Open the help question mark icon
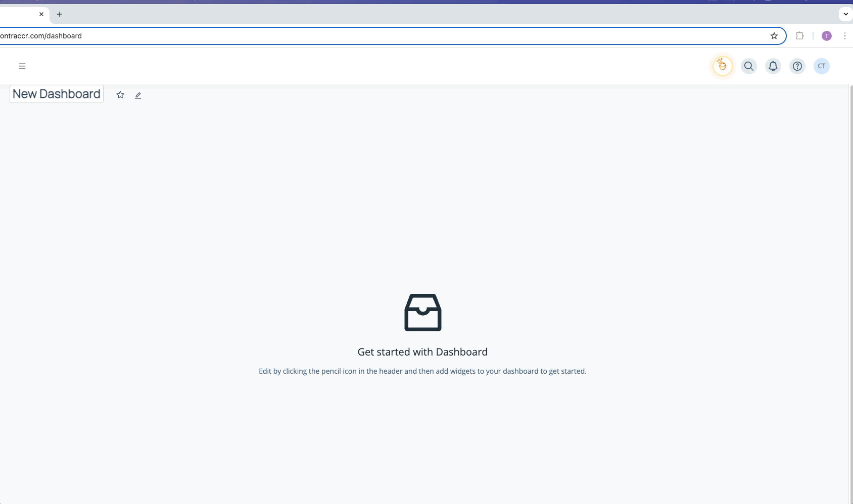This screenshot has width=853, height=504. tap(797, 66)
